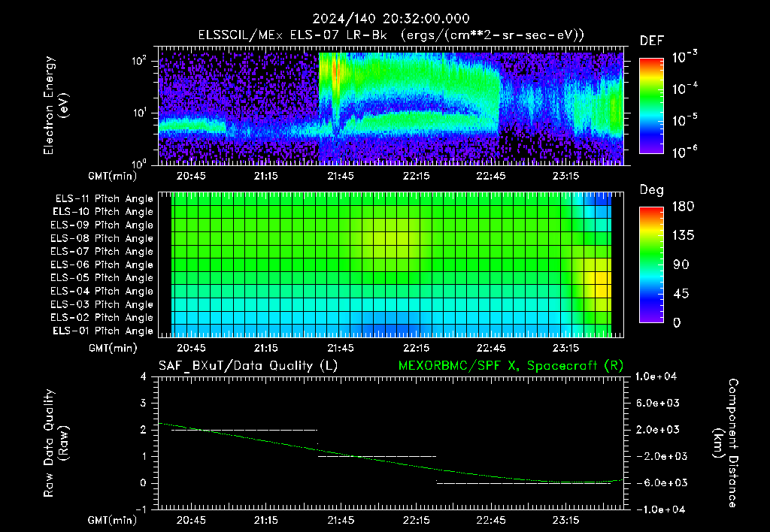Click the 6.0e+03 right axis value
This screenshot has width=770, height=532.
pos(657,403)
